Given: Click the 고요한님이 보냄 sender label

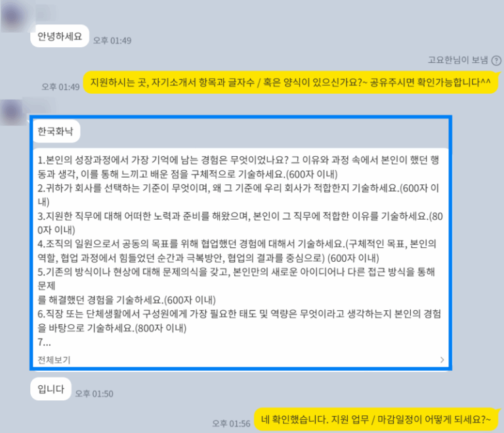Looking at the screenshot, I should [457, 60].
